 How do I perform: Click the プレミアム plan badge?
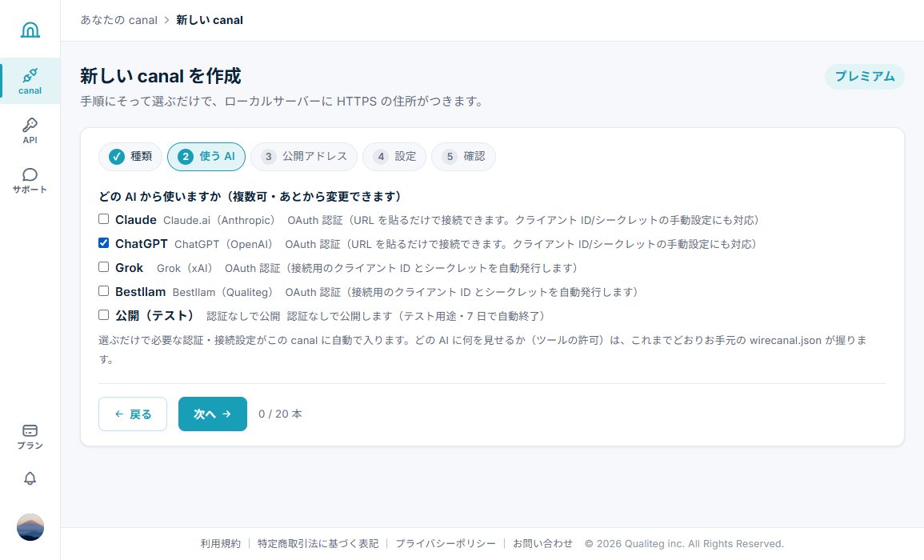pyautogui.click(x=865, y=77)
